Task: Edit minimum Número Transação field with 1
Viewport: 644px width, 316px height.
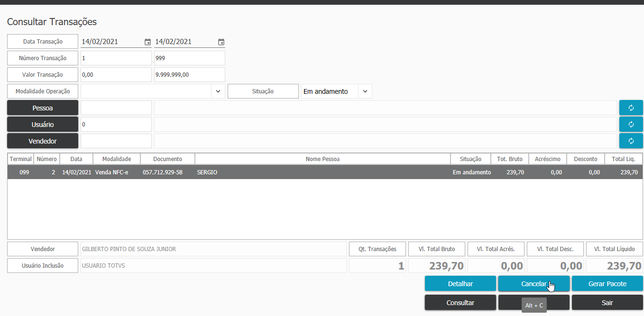Action: click(116, 58)
